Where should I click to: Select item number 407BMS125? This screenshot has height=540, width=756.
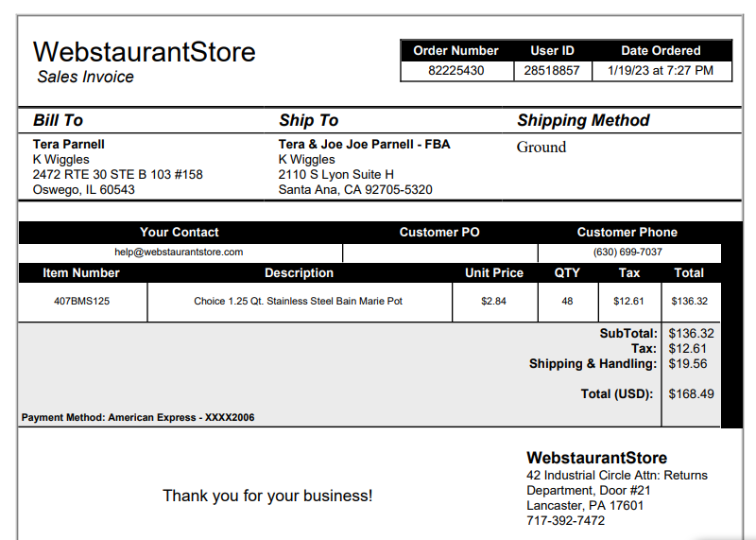coord(82,301)
